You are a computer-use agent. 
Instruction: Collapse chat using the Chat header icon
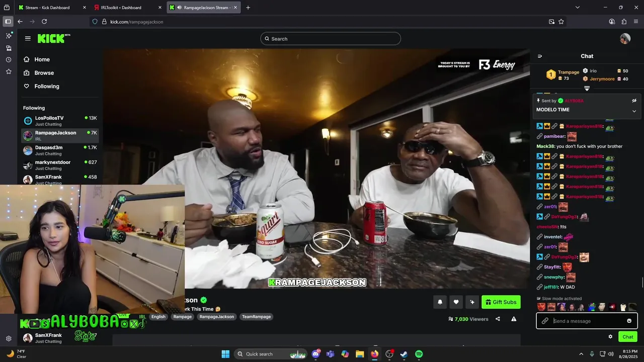(540, 56)
